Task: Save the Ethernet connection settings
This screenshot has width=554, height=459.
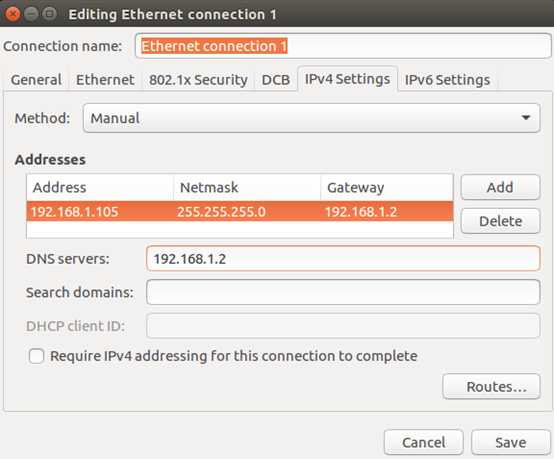Action: (x=511, y=442)
